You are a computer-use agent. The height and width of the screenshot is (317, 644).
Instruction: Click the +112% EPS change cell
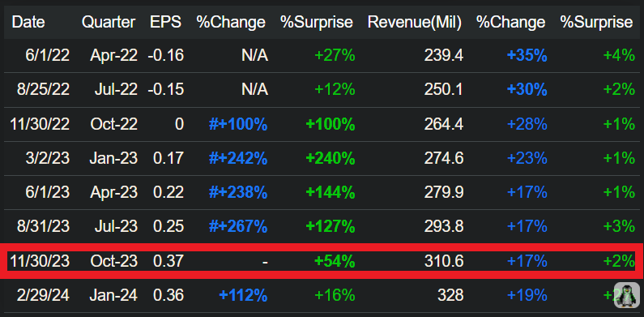pyautogui.click(x=243, y=295)
